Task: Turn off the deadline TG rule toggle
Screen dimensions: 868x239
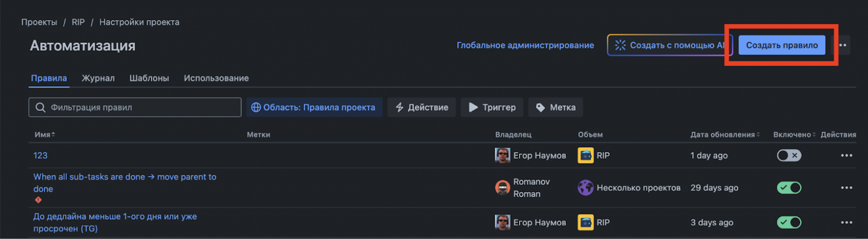Action: tap(789, 222)
